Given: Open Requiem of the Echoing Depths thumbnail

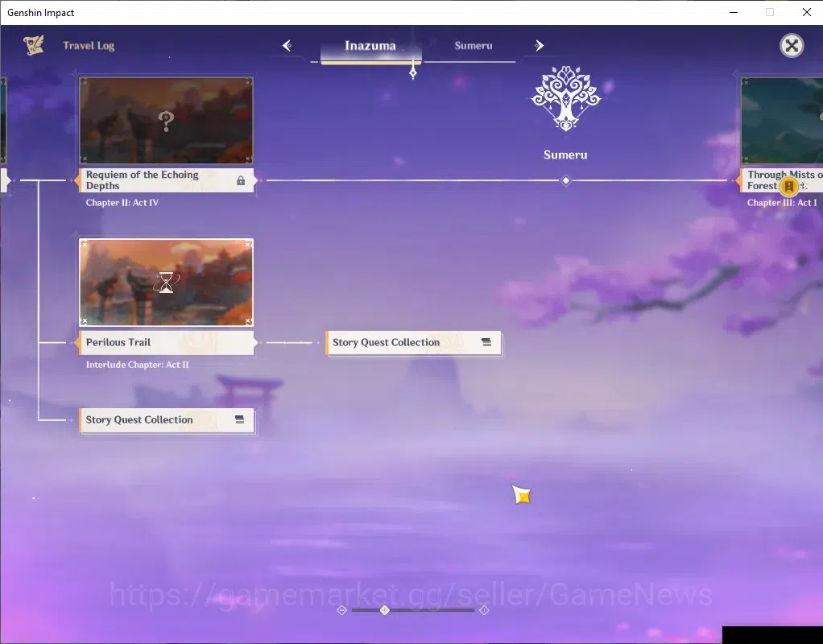Looking at the screenshot, I should pyautogui.click(x=167, y=121).
